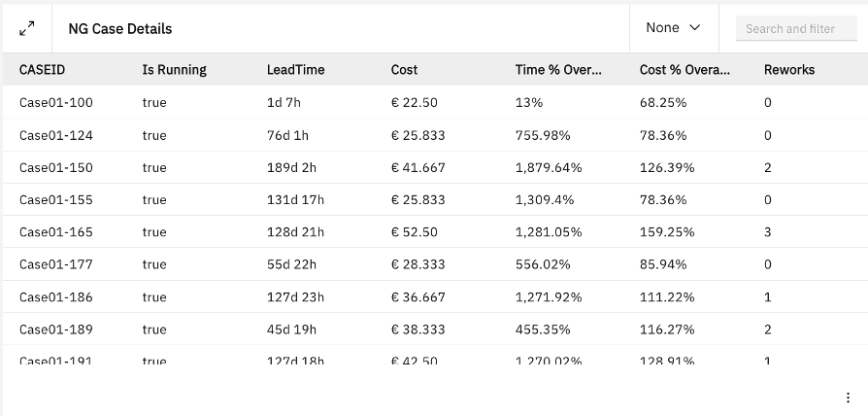This screenshot has height=416, width=868.
Task: Click the Case01-186 case ID
Action: point(56,297)
